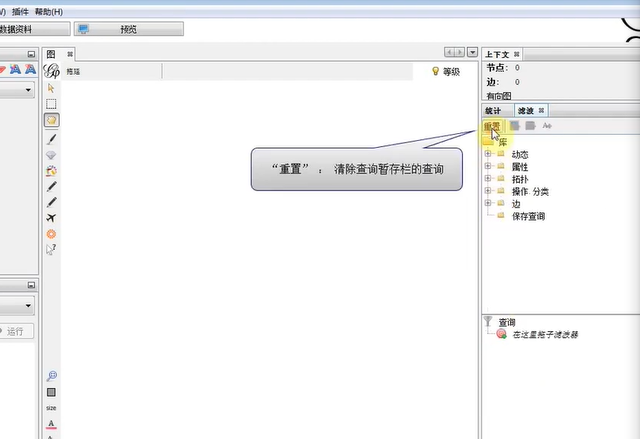This screenshot has width=640, height=439.
Task: Switch to the 统计 tab
Action: point(493,111)
